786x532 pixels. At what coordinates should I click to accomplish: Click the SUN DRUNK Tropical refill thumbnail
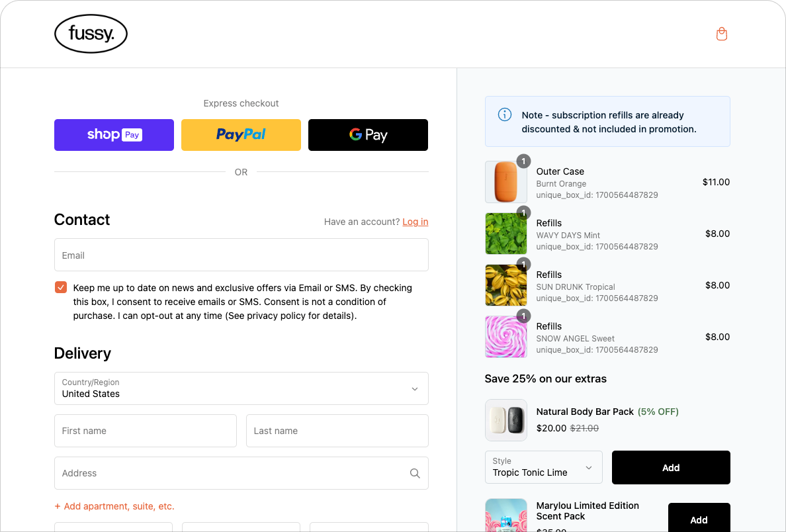[x=505, y=285]
